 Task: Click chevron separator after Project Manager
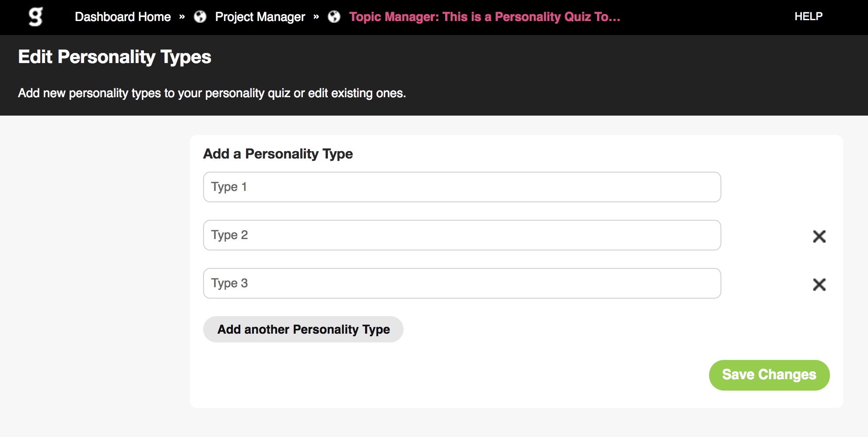[316, 17]
